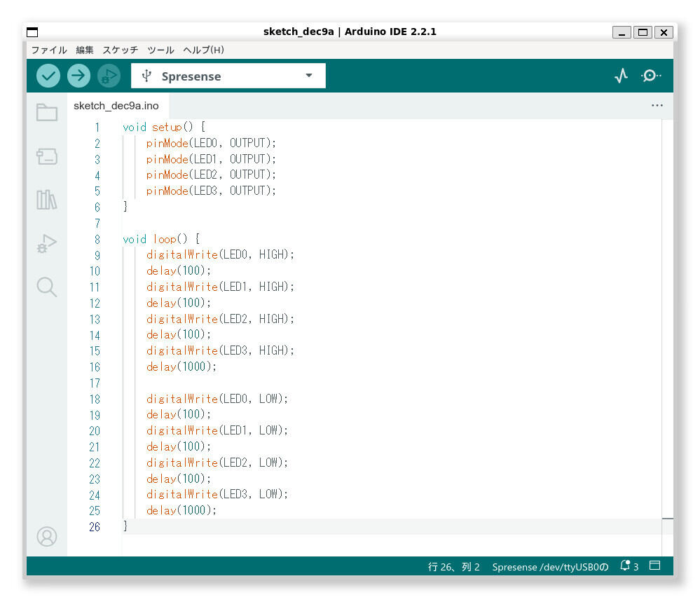The height and width of the screenshot is (602, 700).
Task: Click the void loop() line
Action: click(161, 240)
